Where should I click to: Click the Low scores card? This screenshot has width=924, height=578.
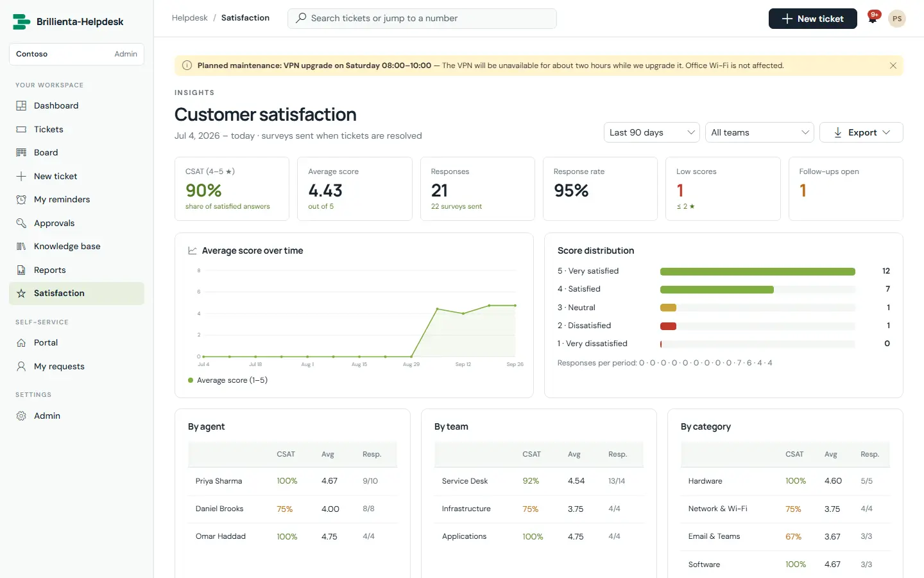723,189
